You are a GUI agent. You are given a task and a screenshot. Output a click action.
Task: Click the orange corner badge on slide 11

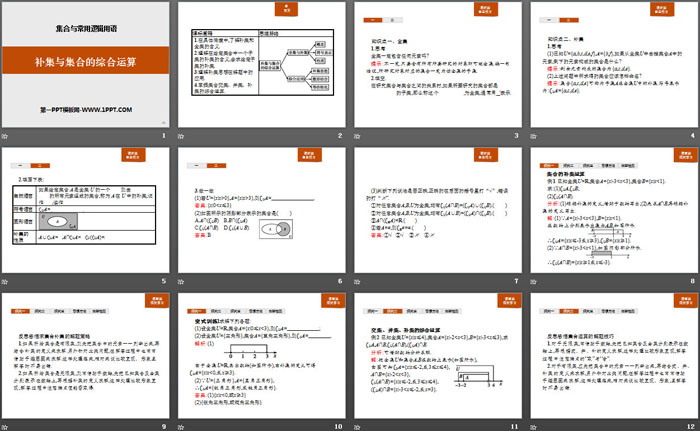[509, 300]
